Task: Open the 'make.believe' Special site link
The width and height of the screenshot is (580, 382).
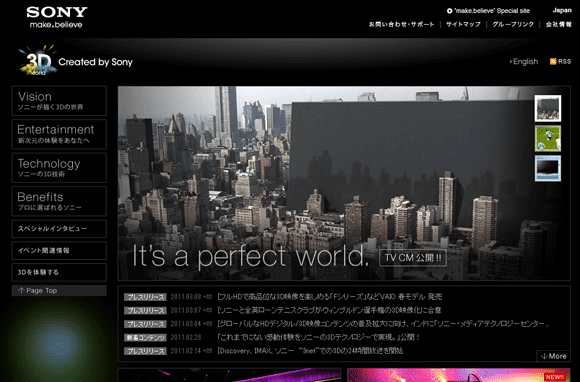Action: click(x=488, y=11)
